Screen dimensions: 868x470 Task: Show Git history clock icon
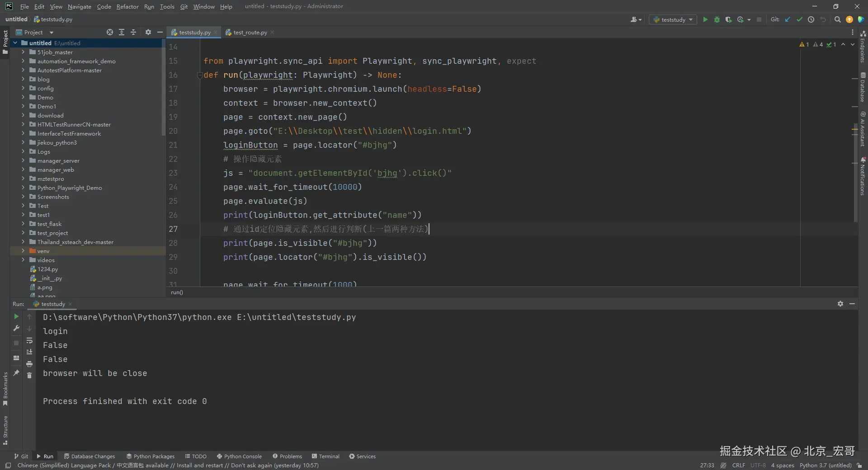[811, 19]
